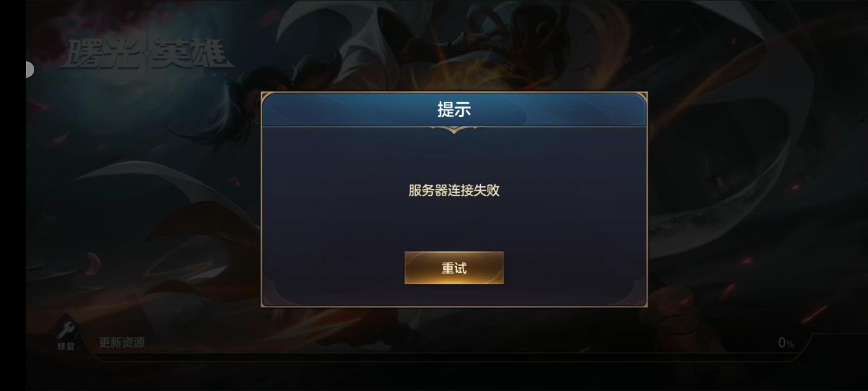Select the 修复 label under the wrench
Viewport: 868px width, 391px height.
[66, 346]
